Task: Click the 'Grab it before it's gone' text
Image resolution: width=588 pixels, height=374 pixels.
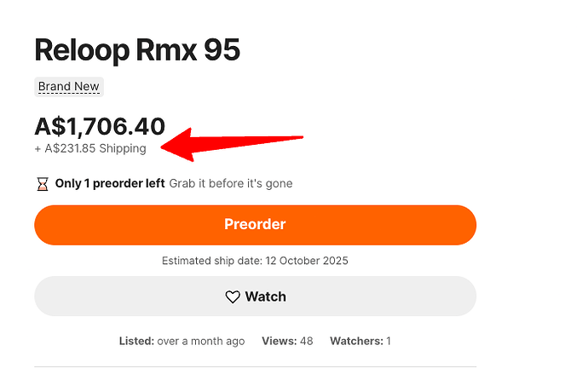Action: [230, 184]
